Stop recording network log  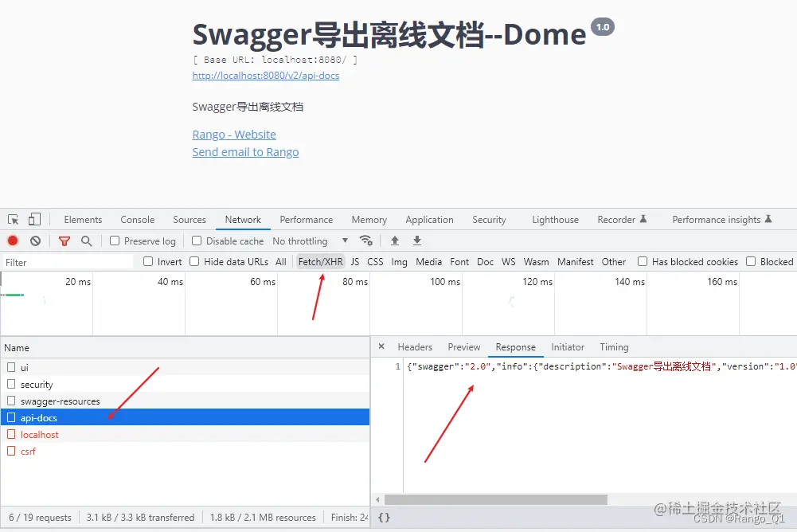point(11,241)
